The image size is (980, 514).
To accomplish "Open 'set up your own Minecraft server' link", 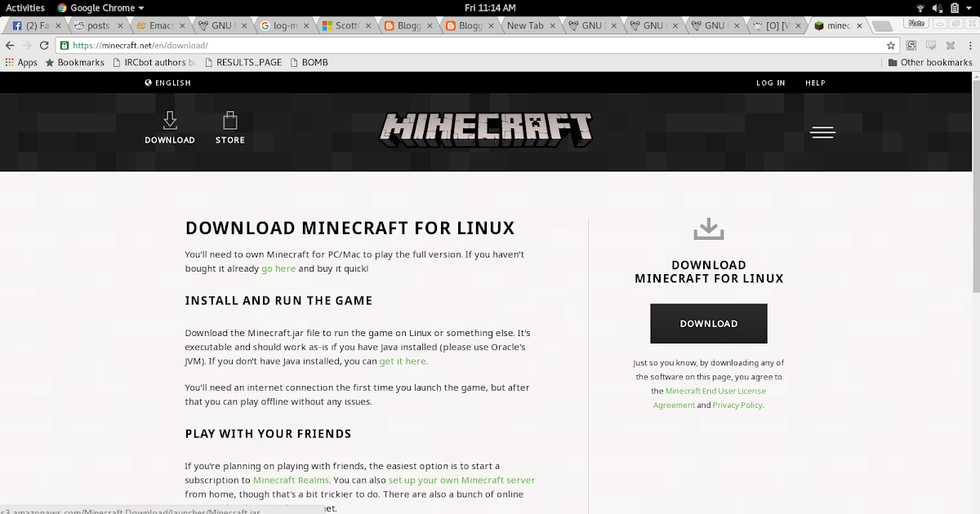I will point(461,480).
